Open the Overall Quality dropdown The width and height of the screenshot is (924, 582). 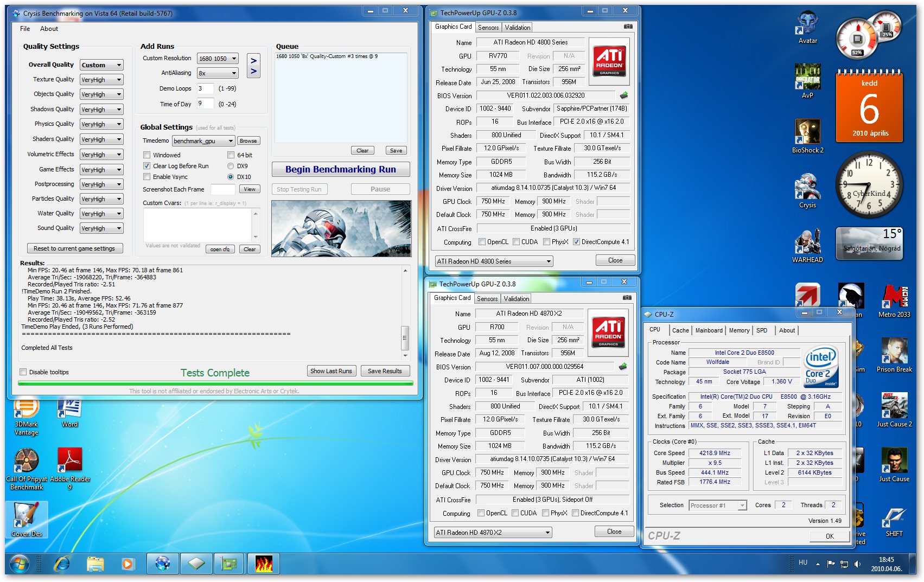(101, 65)
